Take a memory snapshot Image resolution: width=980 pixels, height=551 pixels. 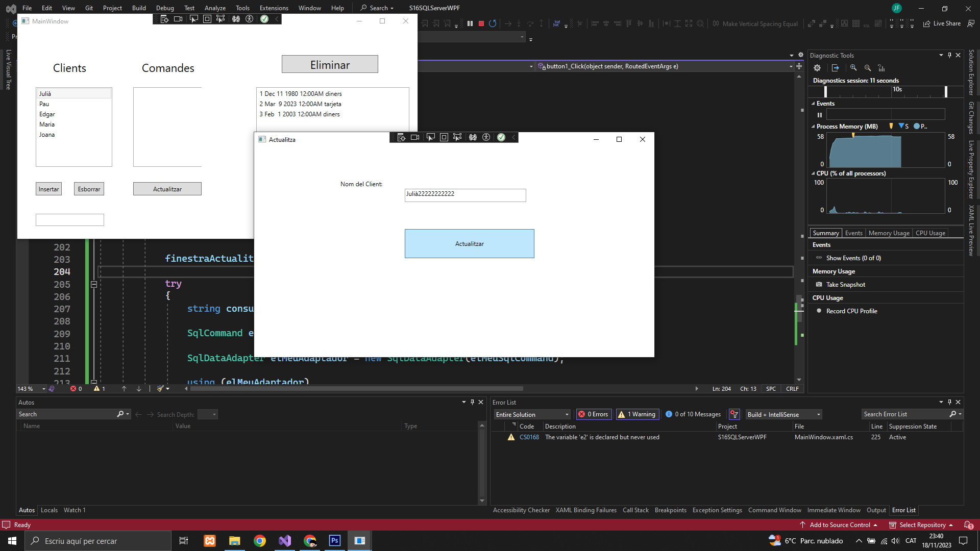pos(845,285)
